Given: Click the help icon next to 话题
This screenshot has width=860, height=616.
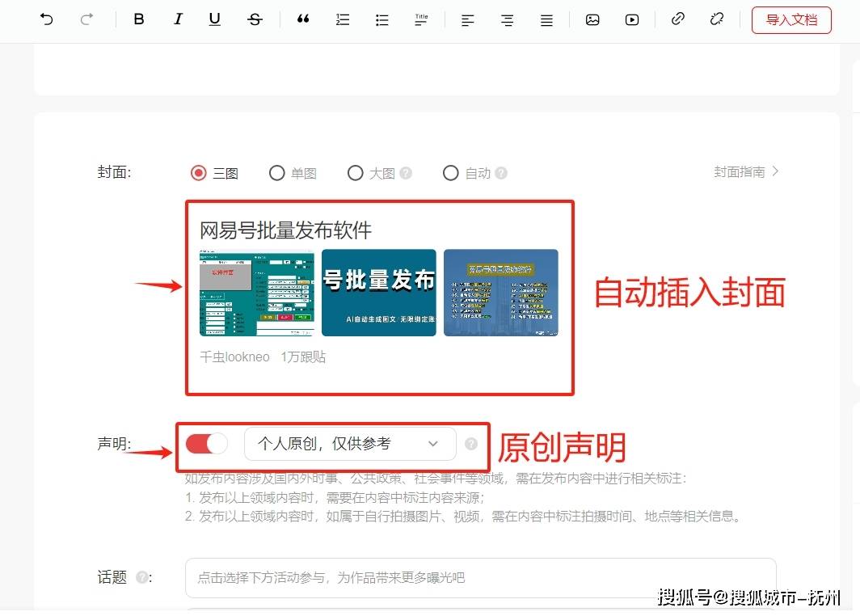Looking at the screenshot, I should click(142, 577).
